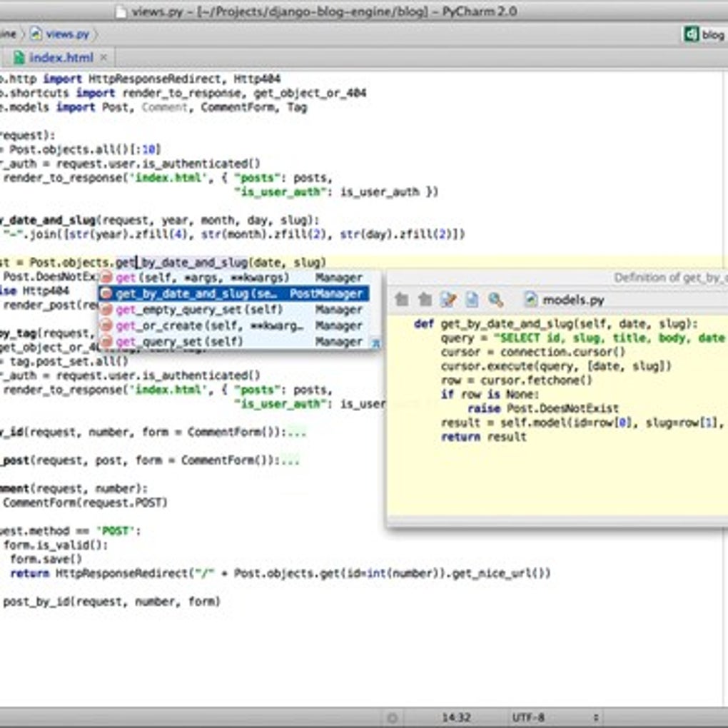The image size is (728, 728).
Task: Click 'cursor.execute(query, [date, slug])' line
Action: click(556, 366)
